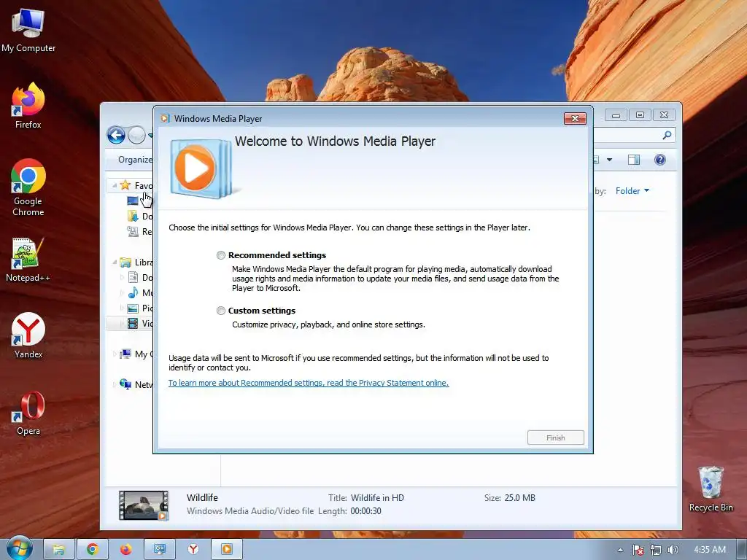Select the Desktop item under Favorites
This screenshot has height=560, width=747.
(133, 201)
